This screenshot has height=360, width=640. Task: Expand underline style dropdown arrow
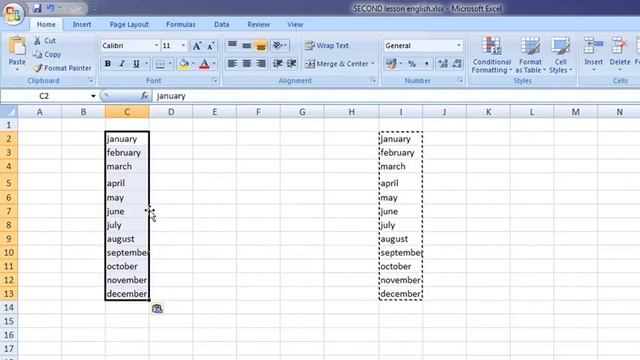pyautogui.click(x=146, y=64)
